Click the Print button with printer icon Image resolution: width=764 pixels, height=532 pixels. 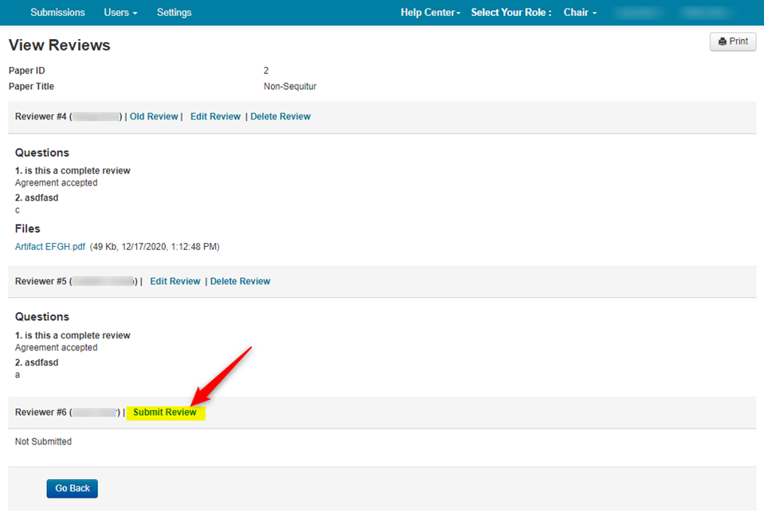(x=732, y=41)
